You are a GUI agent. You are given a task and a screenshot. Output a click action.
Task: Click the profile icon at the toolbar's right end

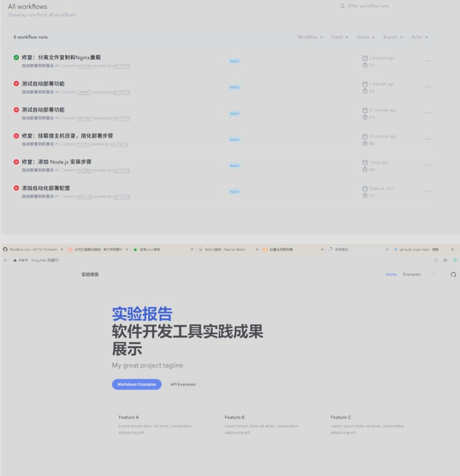point(455,260)
